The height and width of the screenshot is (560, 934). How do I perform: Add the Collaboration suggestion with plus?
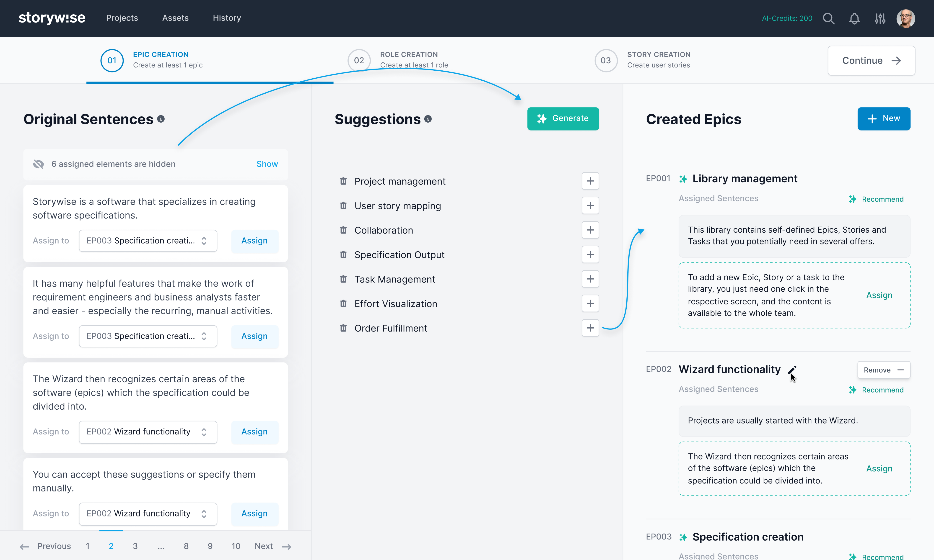point(590,230)
